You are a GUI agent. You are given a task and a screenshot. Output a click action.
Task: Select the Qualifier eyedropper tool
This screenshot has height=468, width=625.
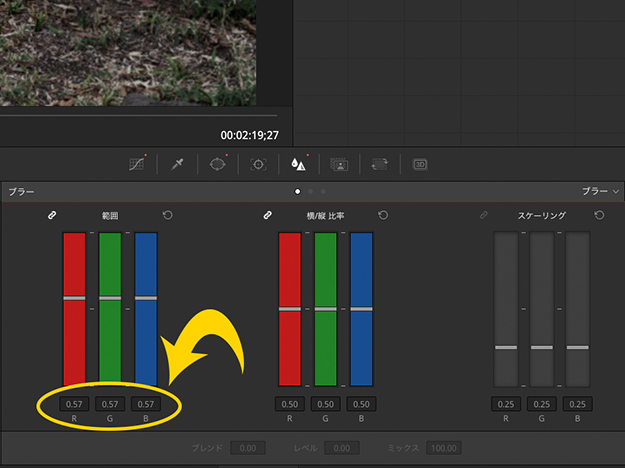(x=177, y=164)
